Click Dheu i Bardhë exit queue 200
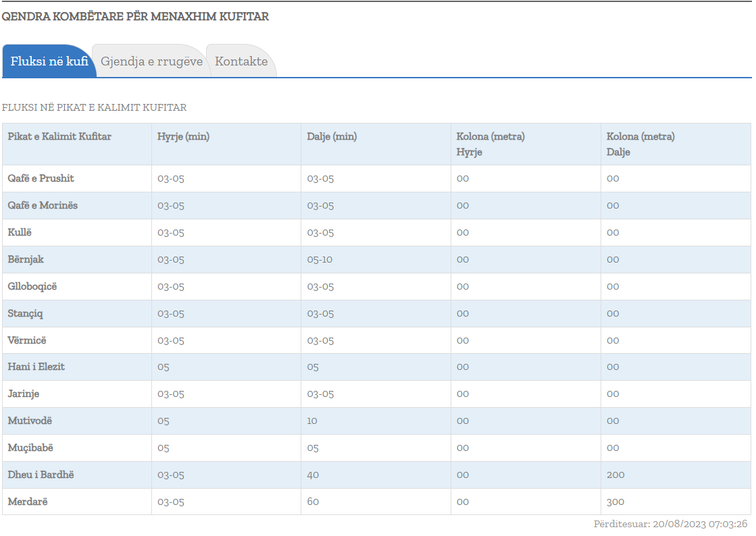Image resolution: width=756 pixels, height=536 pixels. pyautogui.click(x=615, y=475)
